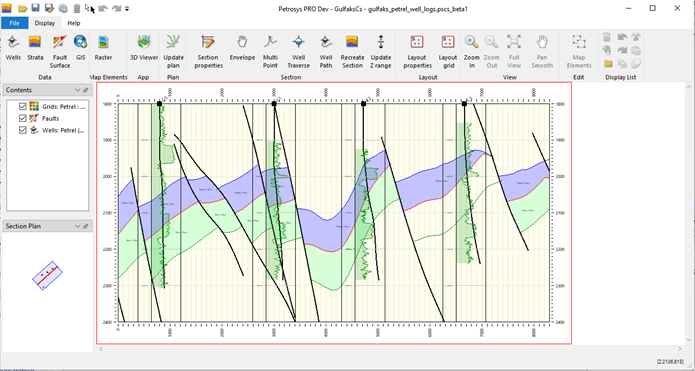This screenshot has height=371, width=695.
Task: Click the Map Elements edit tool
Action: (x=579, y=52)
